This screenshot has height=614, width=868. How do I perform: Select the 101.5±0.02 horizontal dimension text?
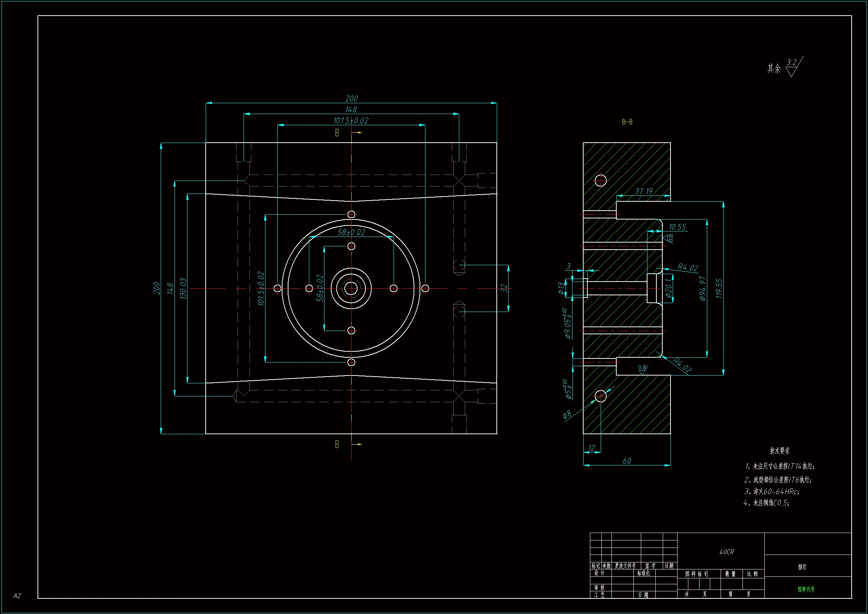tap(351, 120)
